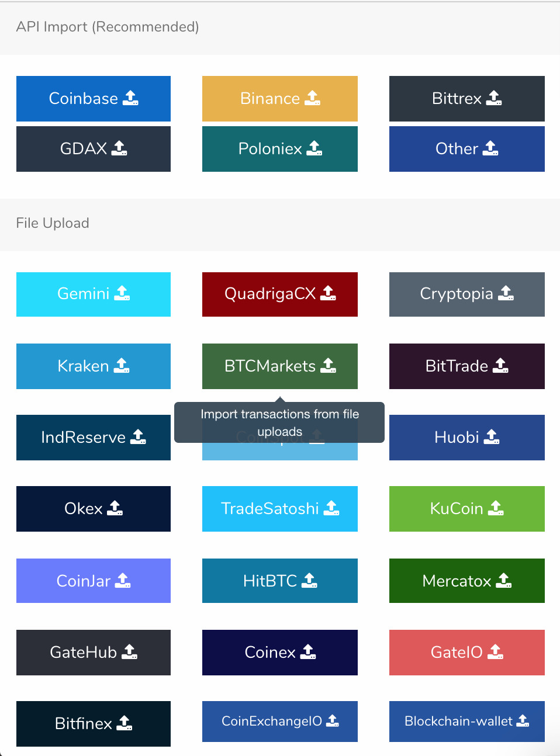Click the upload icon next to Bitfinex
Image resolution: width=560 pixels, height=756 pixels.
tap(125, 723)
